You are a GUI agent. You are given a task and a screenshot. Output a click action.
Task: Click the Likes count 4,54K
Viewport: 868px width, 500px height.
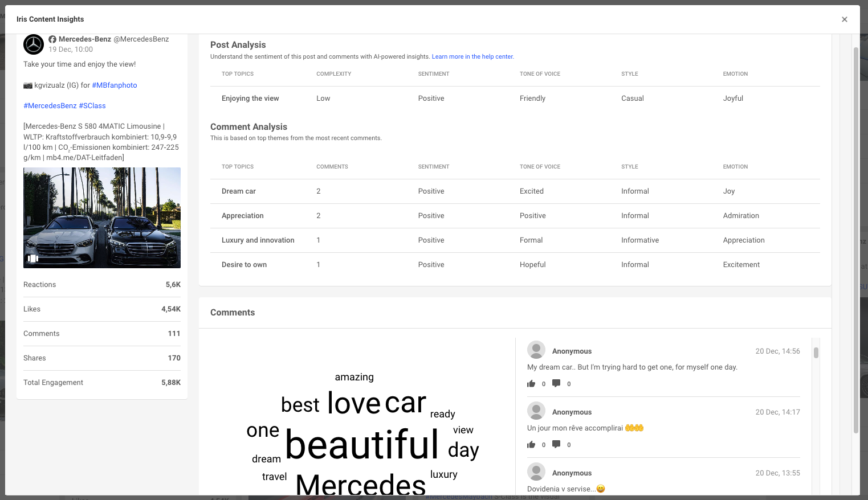click(x=171, y=309)
